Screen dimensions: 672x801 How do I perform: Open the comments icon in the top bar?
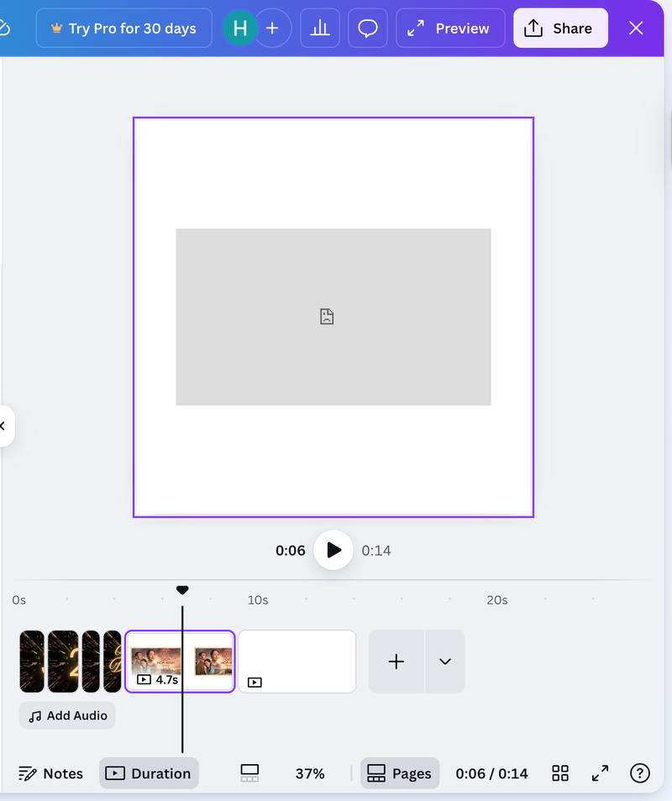point(368,28)
